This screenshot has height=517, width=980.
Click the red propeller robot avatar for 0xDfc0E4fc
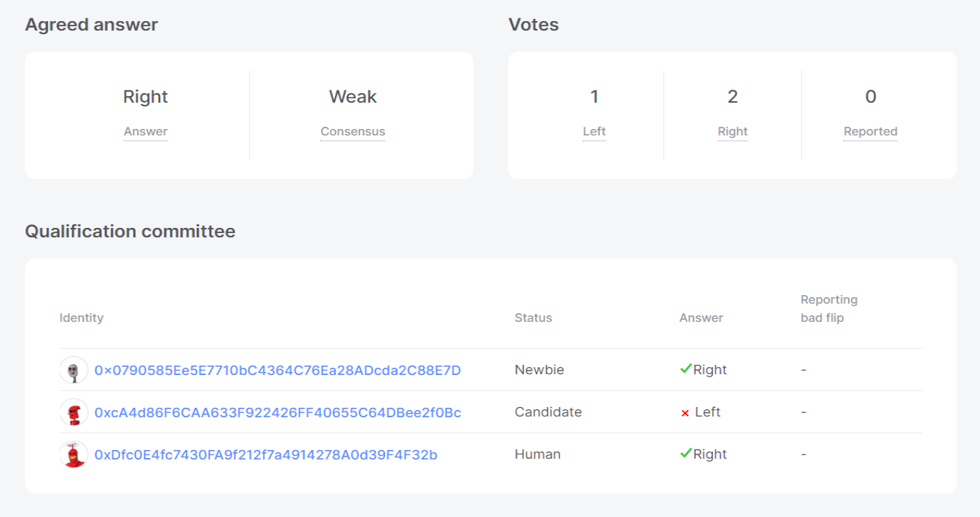[74, 455]
